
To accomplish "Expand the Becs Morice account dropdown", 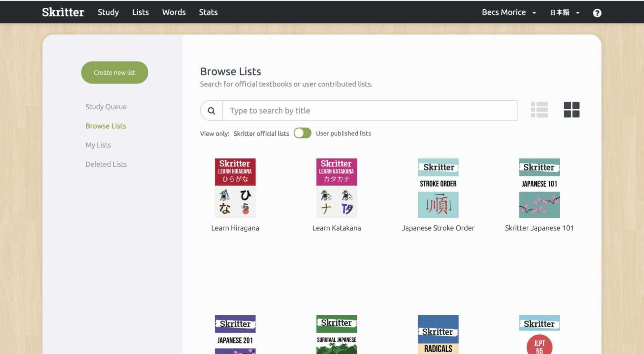I will click(509, 13).
